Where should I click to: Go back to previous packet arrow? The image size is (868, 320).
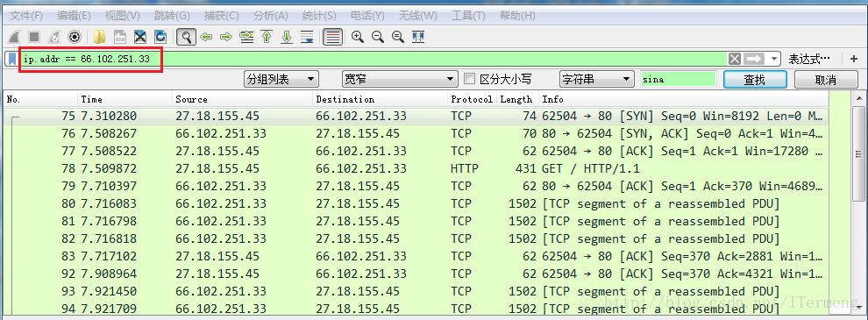click(207, 37)
